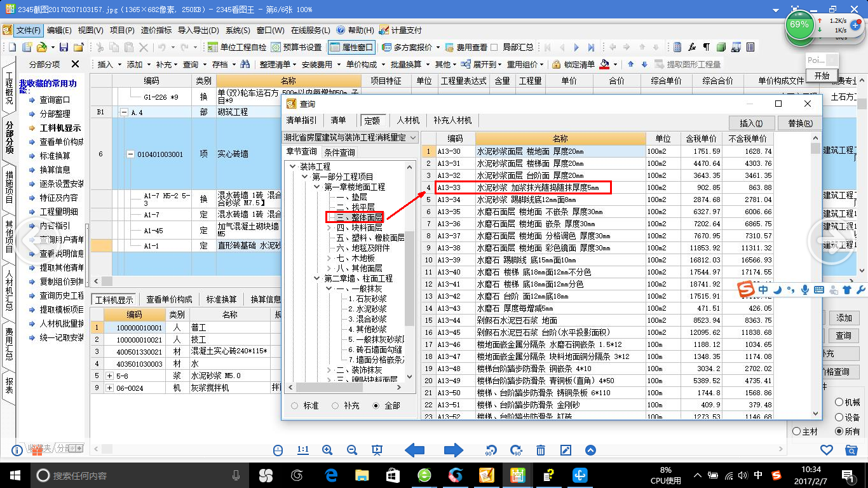Viewport: 868px width, 488px height.
Task: Click the calculator icon in toolbar
Action: click(x=677, y=48)
